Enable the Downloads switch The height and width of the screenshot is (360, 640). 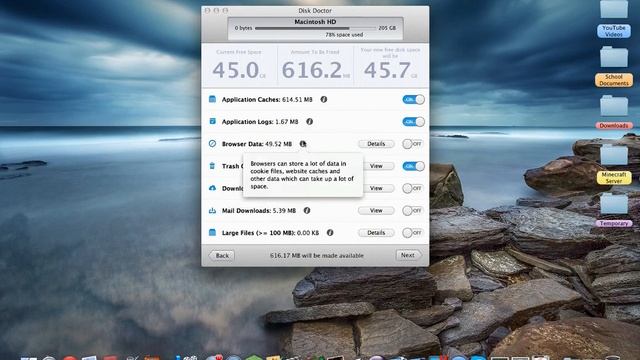tap(413, 188)
